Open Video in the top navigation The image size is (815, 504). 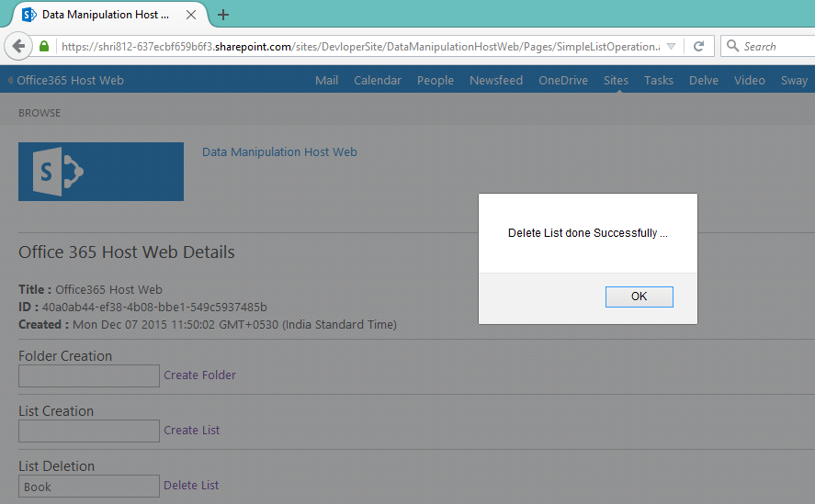tap(749, 81)
